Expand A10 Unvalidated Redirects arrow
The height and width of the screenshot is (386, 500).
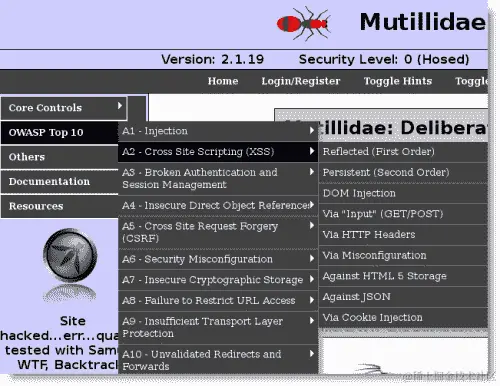312,353
